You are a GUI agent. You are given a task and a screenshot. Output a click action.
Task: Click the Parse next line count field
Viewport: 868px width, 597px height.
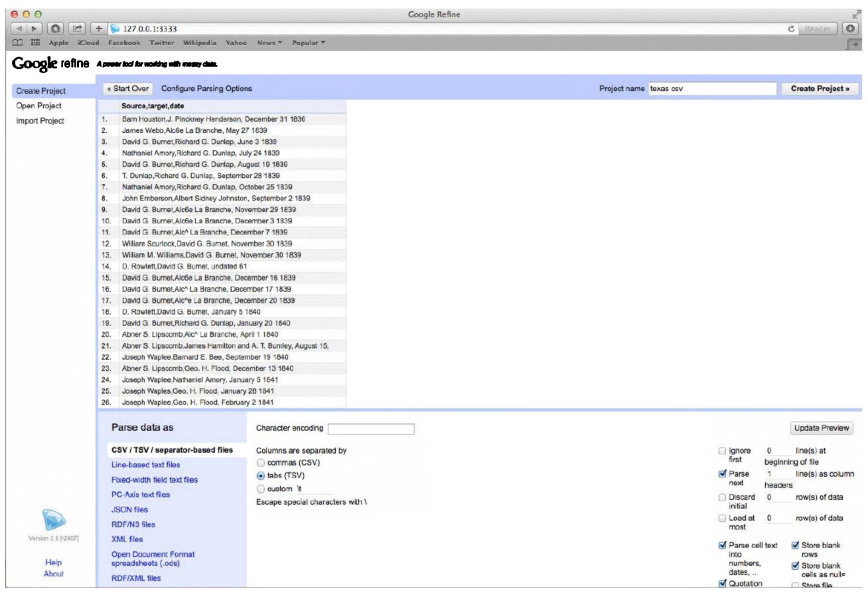[779, 474]
